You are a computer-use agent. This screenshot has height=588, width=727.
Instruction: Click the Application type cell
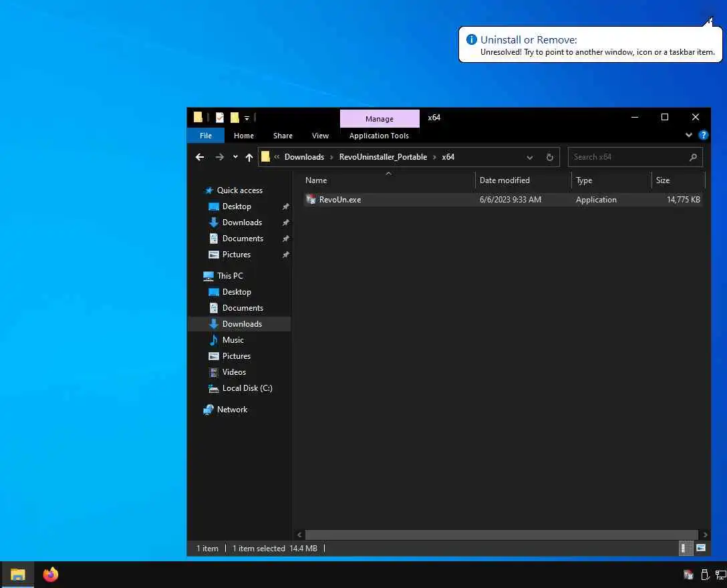click(596, 199)
